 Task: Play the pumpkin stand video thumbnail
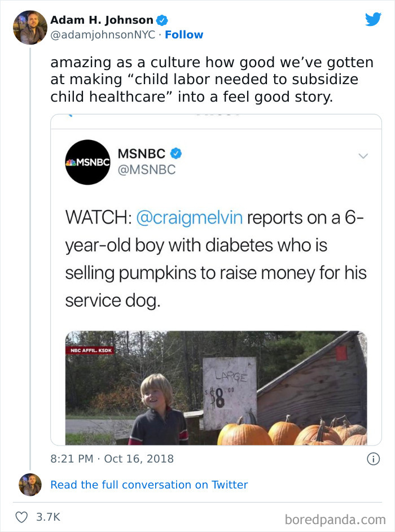216,388
